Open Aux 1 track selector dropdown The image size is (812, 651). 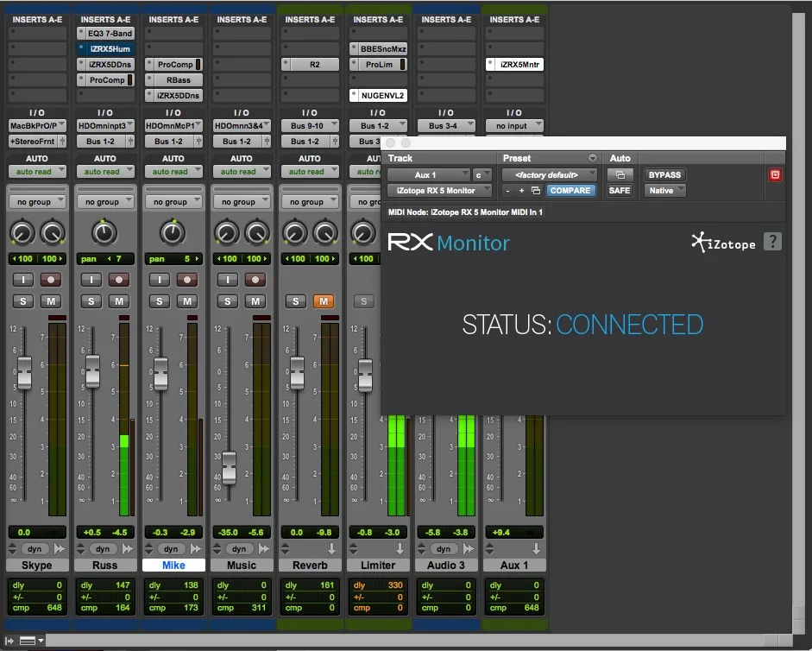428,174
